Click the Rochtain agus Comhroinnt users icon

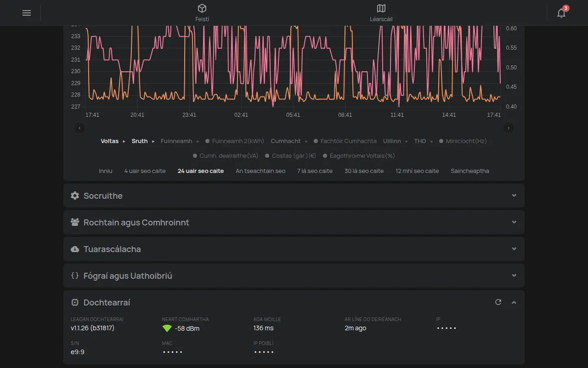75,222
